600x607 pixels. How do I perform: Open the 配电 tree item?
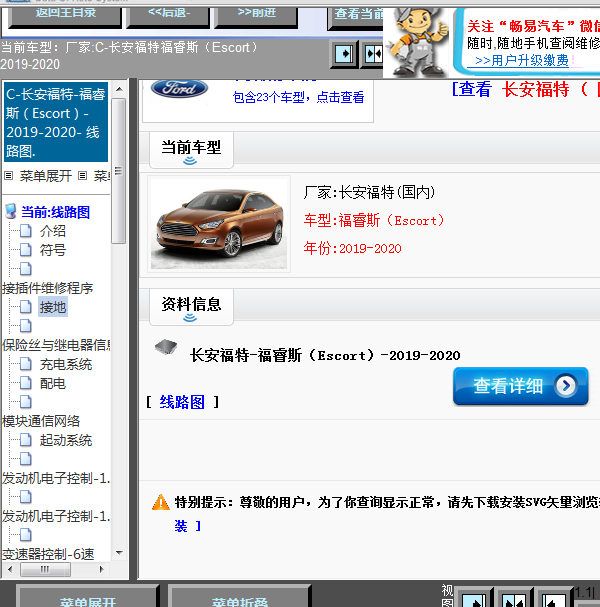(x=53, y=384)
